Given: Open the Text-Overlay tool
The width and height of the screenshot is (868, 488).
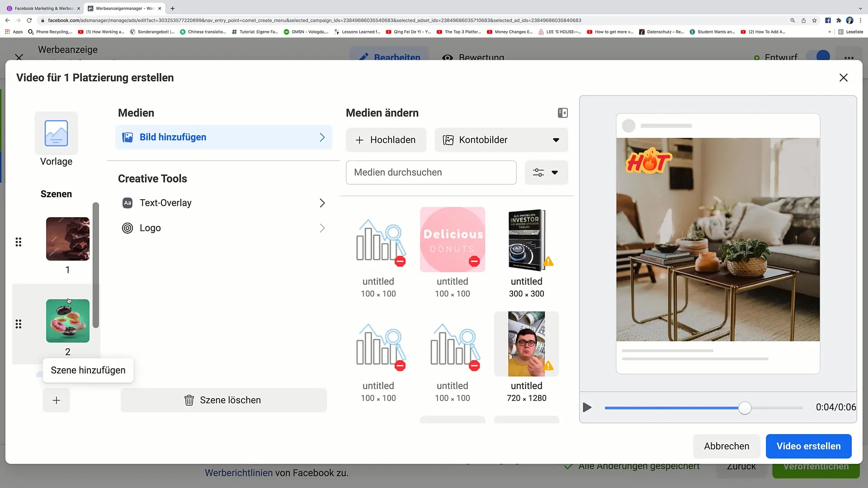Looking at the screenshot, I should pyautogui.click(x=224, y=203).
